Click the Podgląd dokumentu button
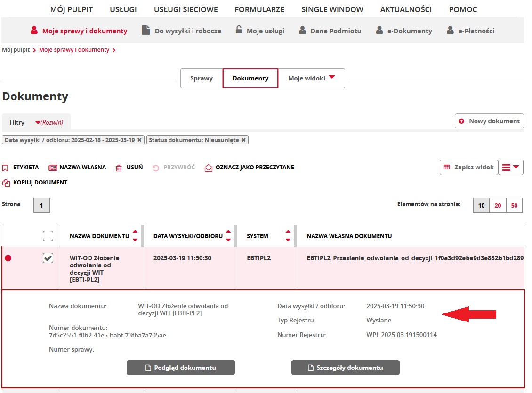 pyautogui.click(x=180, y=368)
